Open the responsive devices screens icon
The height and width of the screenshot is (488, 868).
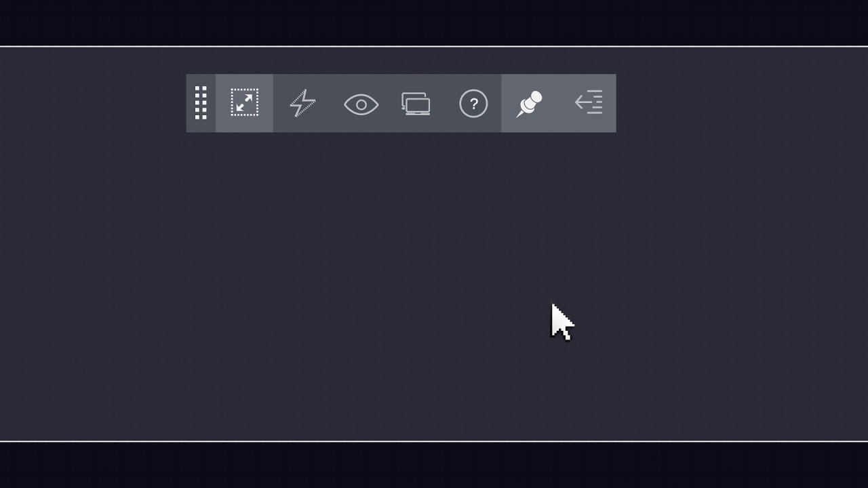click(x=416, y=104)
